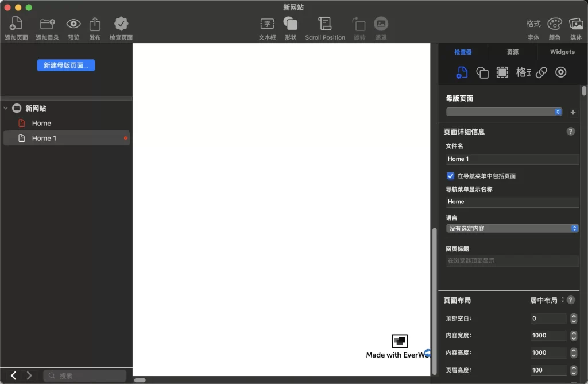Click the Add Directory (添加目录) toolbar icon
588x384 pixels.
click(x=47, y=24)
